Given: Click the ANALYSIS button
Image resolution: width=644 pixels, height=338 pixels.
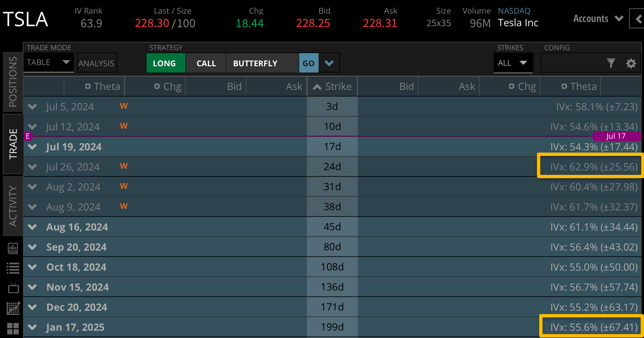Looking at the screenshot, I should [96, 63].
